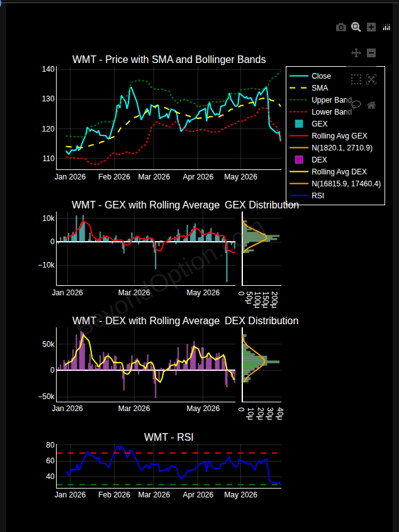The image size is (399, 532).
Task: Click the '80' RSI axis label
Action: click(50, 445)
